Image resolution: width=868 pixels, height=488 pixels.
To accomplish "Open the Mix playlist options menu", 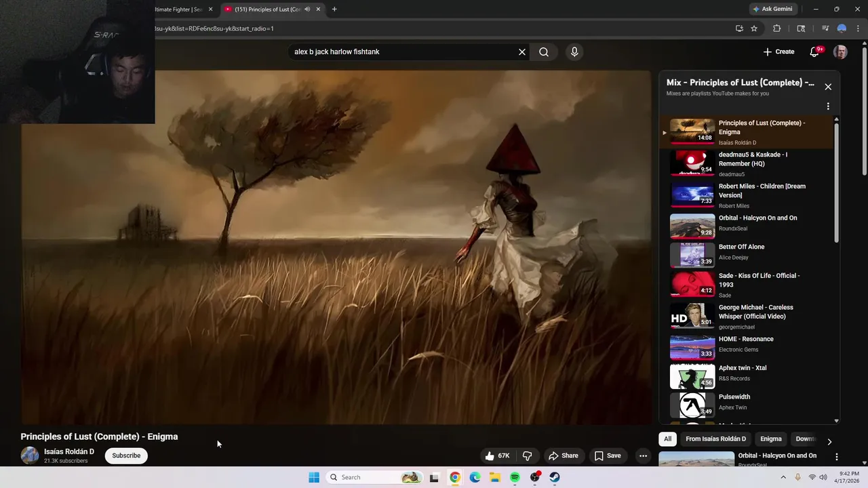I will point(828,106).
